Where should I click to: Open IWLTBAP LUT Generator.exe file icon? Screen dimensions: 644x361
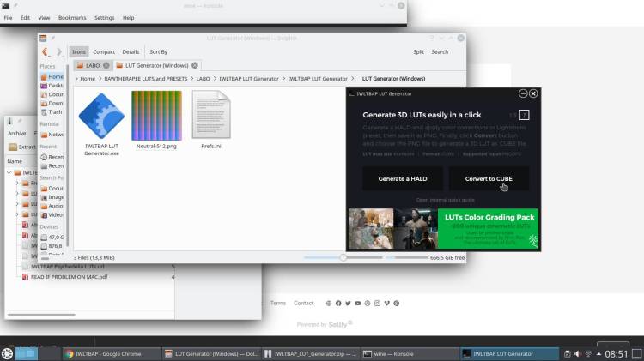[x=101, y=116]
